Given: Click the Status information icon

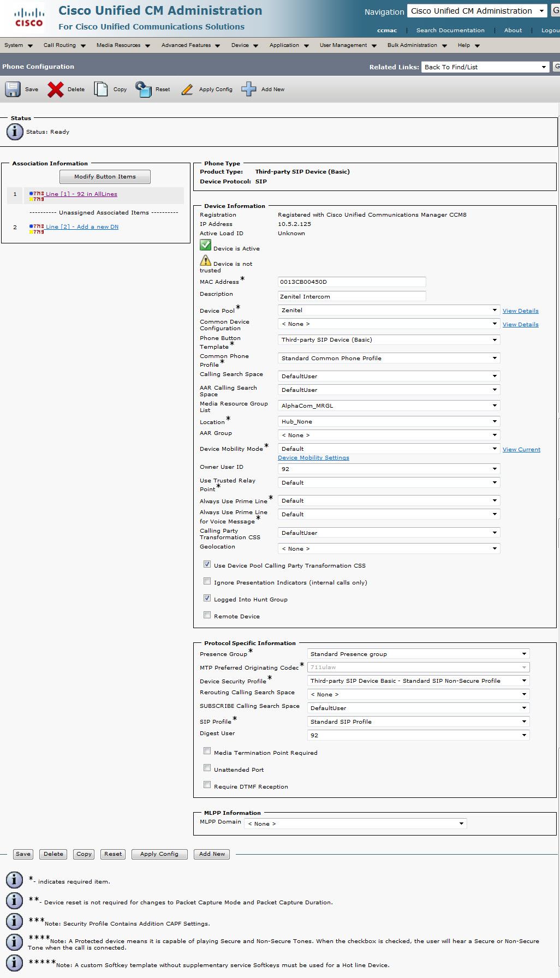Looking at the screenshot, I should (15, 132).
